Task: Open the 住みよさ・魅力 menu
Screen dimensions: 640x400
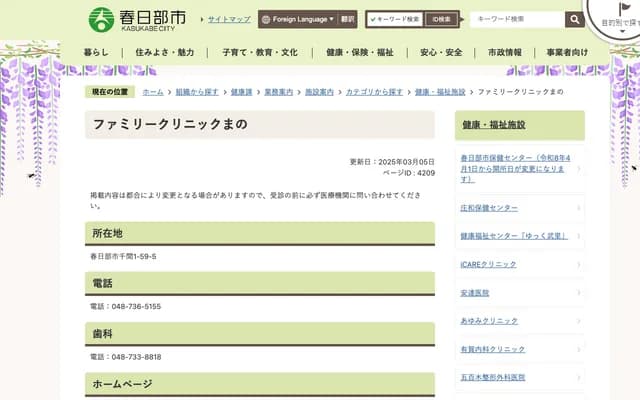Action: pos(165,52)
